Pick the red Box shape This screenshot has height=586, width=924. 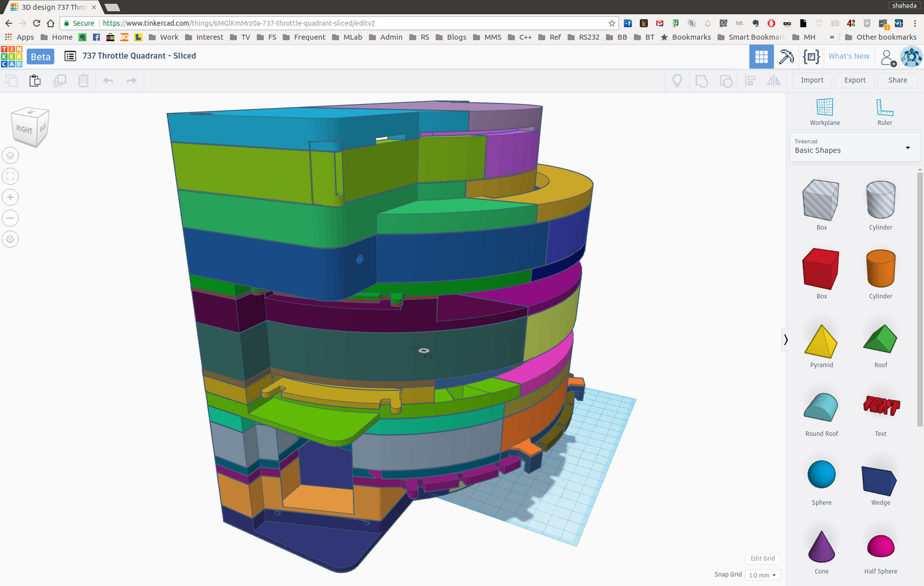[x=821, y=269]
